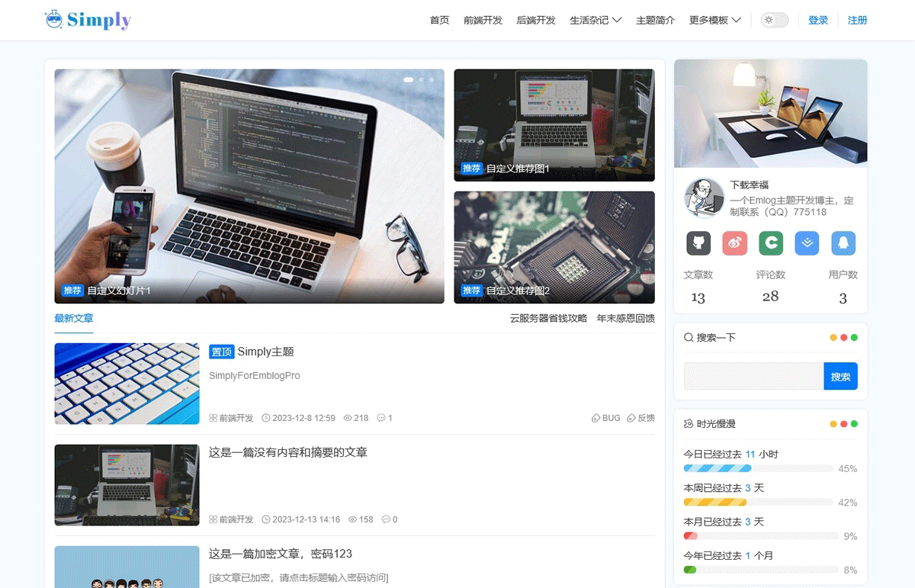Select the second slider indicator dot
Screen dimensions: 915x588
coord(422,79)
